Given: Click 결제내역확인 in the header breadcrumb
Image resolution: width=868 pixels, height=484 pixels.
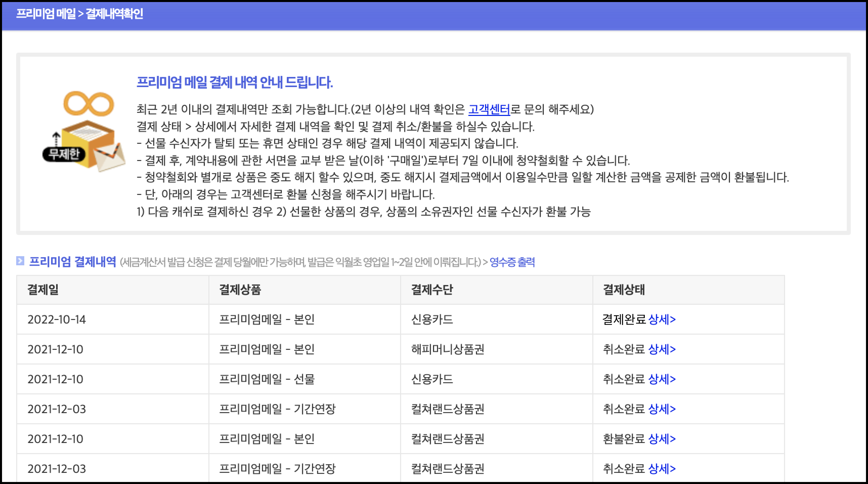Looking at the screenshot, I should 114,14.
